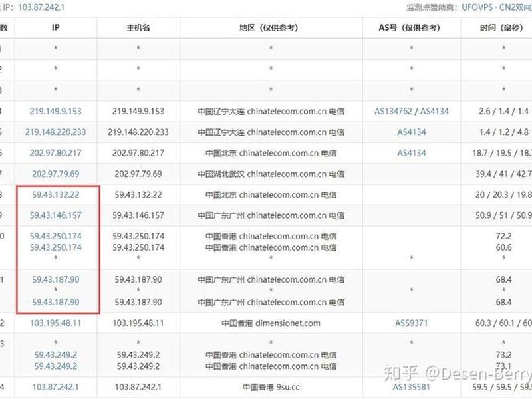Image resolution: width=532 pixels, height=399 pixels.
Task: Click the AS135581 link
Action: tap(412, 387)
